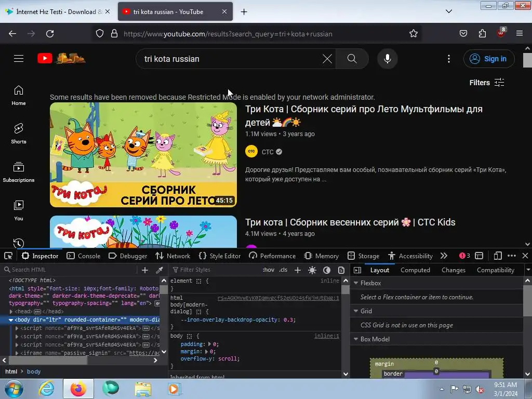Open the Computed sidebar tab
Image resolution: width=532 pixels, height=399 pixels.
coord(415,270)
